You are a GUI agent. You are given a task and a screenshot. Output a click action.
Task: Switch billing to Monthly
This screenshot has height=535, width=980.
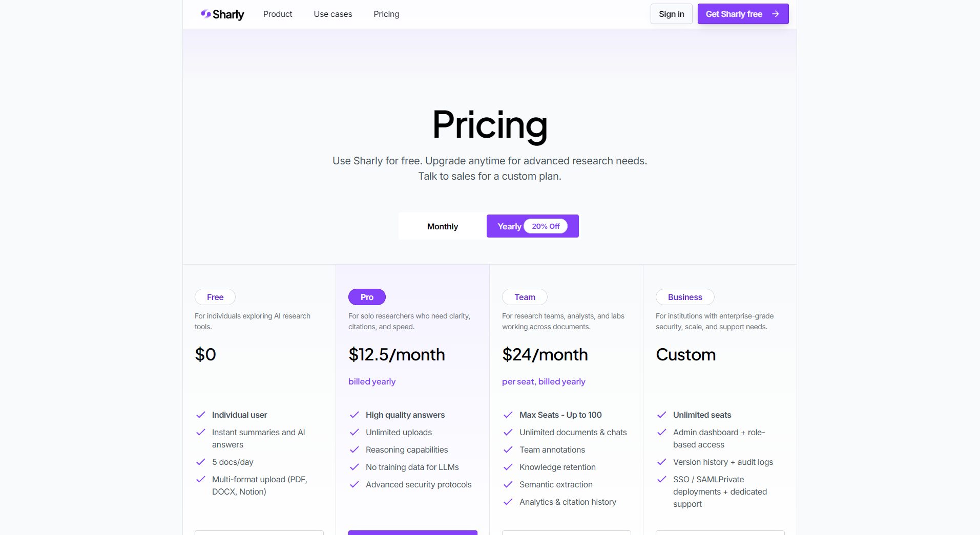[x=443, y=226]
